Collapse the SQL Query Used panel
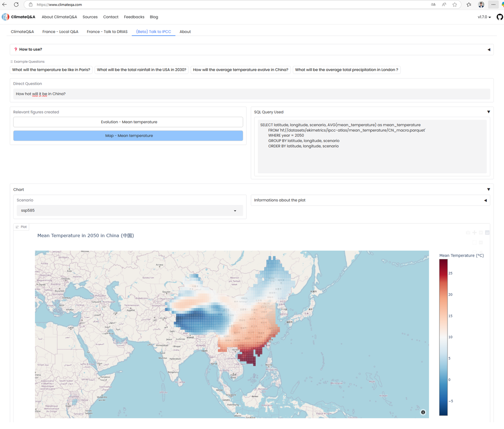 [x=488, y=112]
